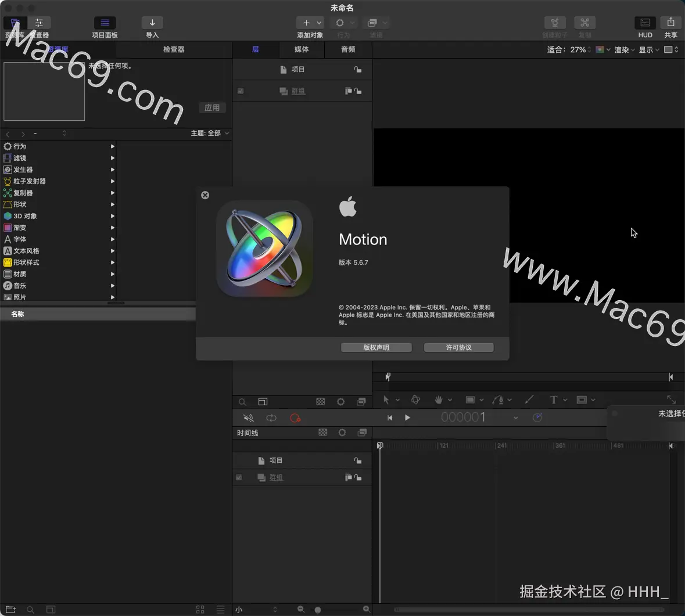Close the About Motion dialog

pos(205,195)
